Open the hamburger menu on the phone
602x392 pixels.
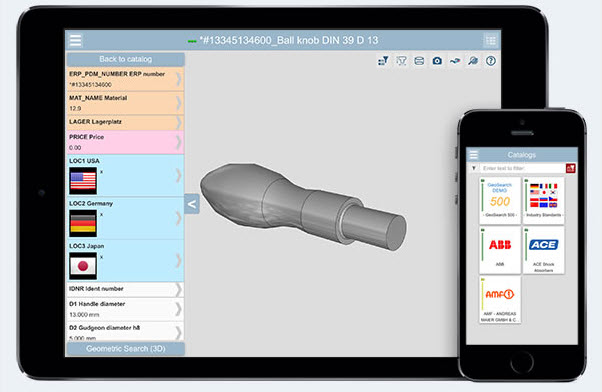(x=474, y=155)
